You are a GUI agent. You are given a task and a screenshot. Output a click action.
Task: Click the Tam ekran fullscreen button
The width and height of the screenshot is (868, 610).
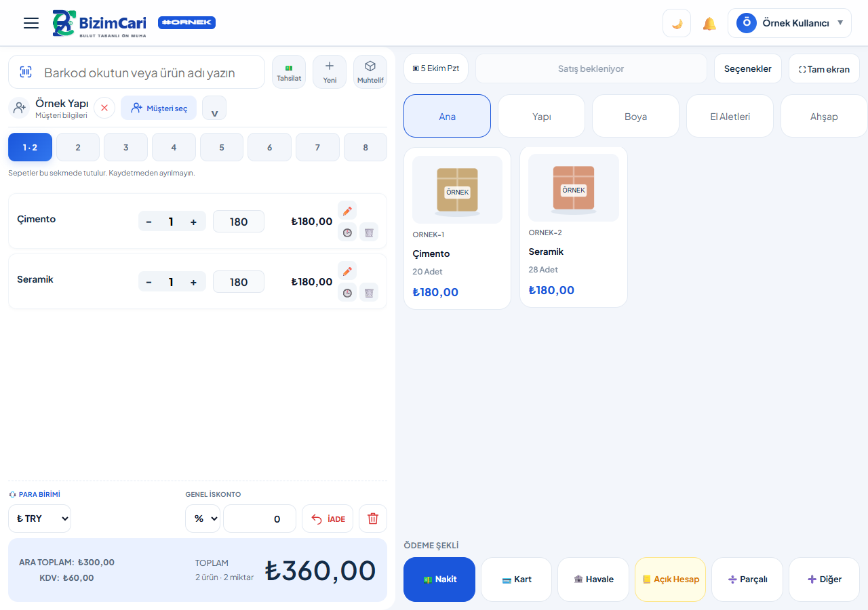pyautogui.click(x=824, y=68)
